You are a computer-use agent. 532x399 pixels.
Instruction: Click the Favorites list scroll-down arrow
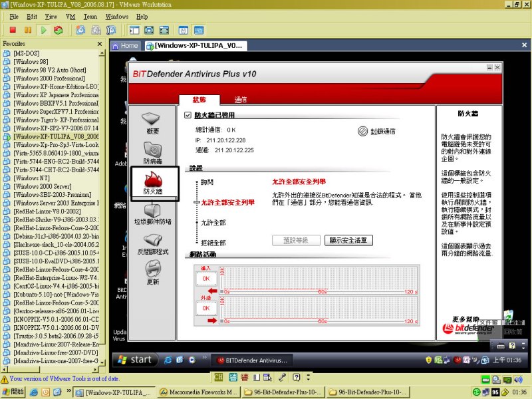pyautogui.click(x=102, y=362)
